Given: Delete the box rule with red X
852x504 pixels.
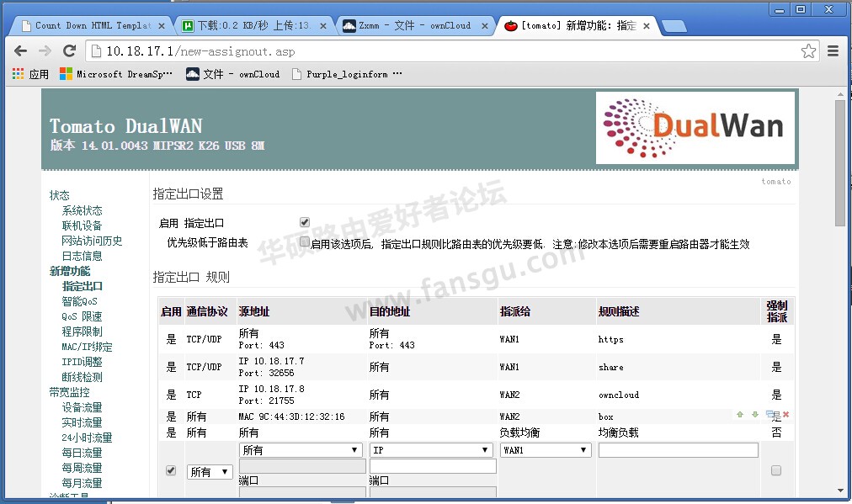Looking at the screenshot, I should point(785,414).
